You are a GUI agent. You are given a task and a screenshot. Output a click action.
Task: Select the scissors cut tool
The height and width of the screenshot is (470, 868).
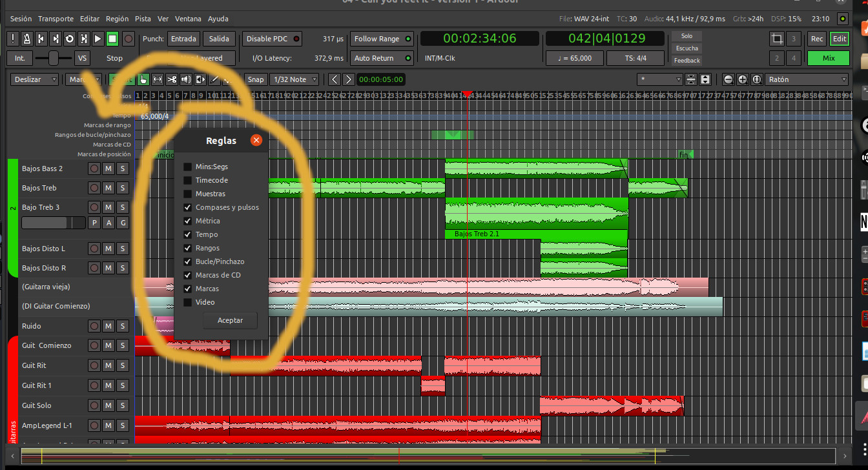point(172,79)
